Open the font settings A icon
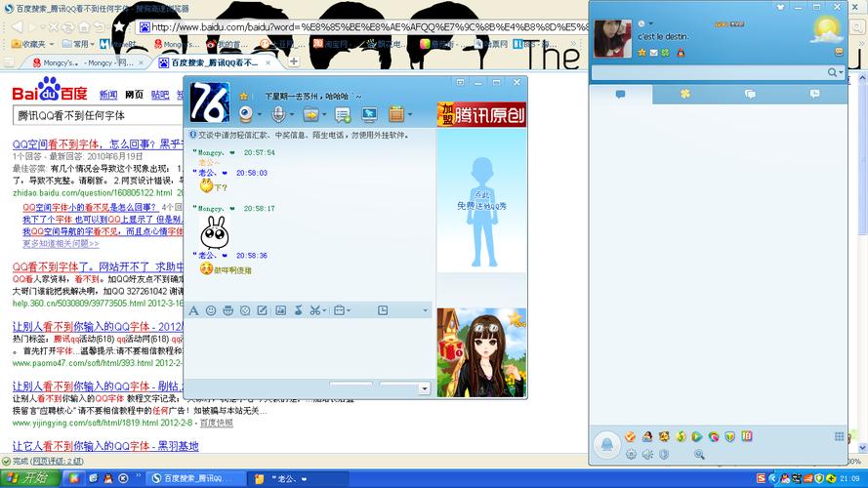The height and width of the screenshot is (488, 868). [x=193, y=311]
